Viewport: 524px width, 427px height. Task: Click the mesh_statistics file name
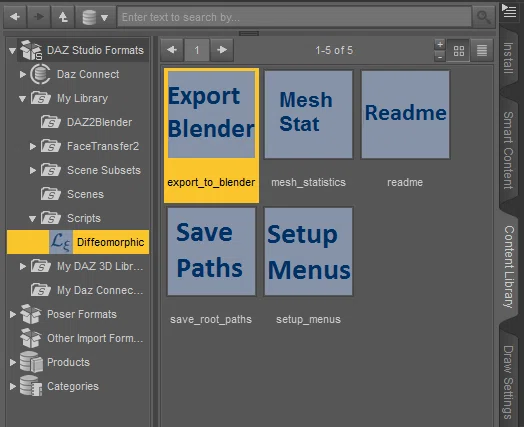(x=308, y=182)
